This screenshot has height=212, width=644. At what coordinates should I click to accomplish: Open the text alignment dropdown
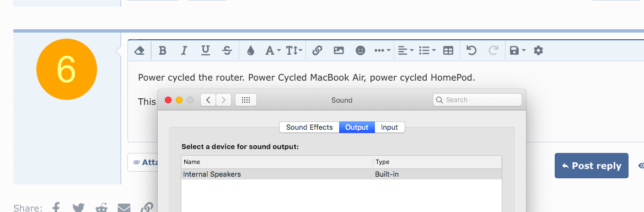click(x=406, y=51)
